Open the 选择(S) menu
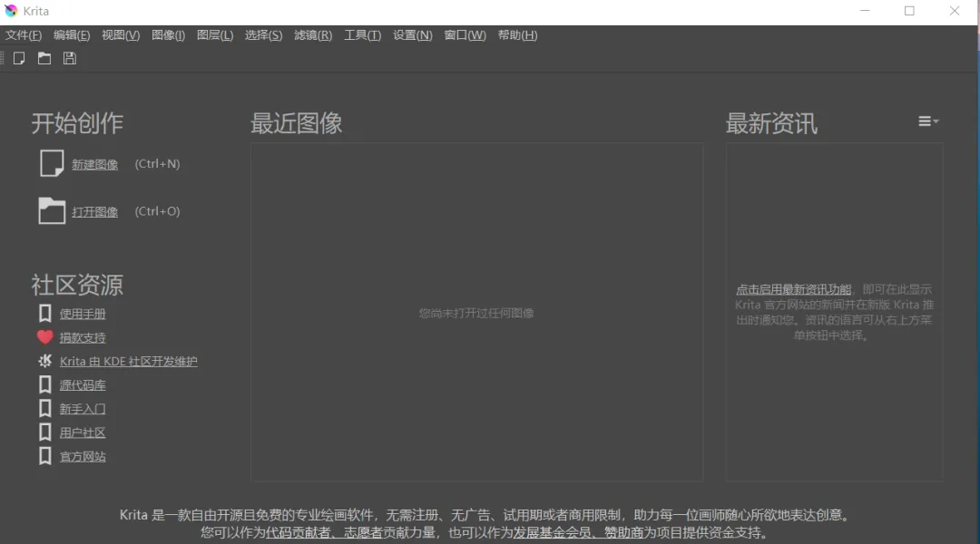980x544 pixels. pos(263,35)
